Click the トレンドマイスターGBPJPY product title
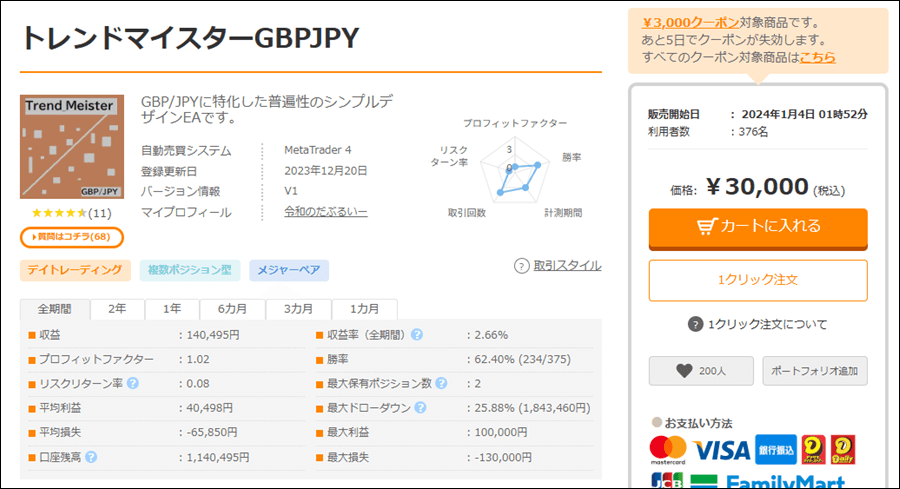 (190, 38)
